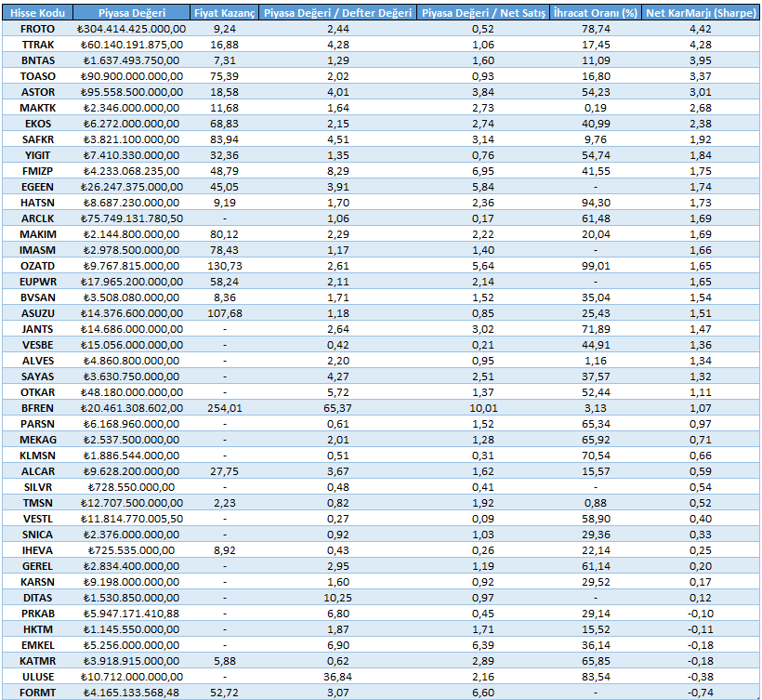Select the Hisse Kodu column header
The image size is (762, 700).
[x=37, y=13]
